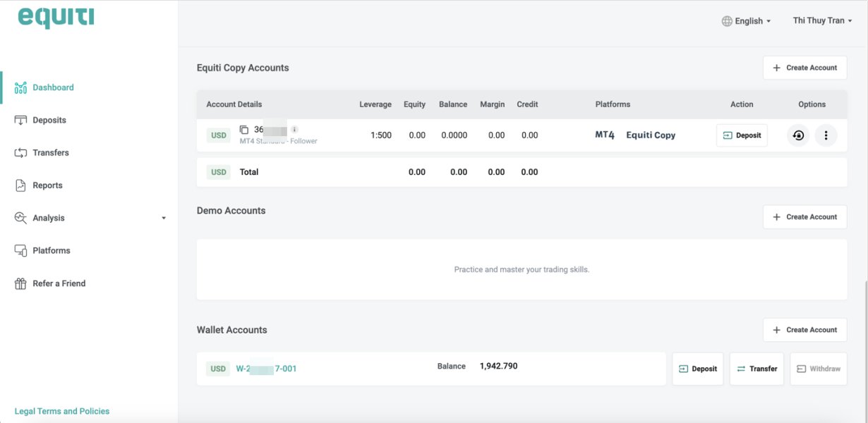This screenshot has width=868, height=423.
Task: Create a new Demo account
Action: click(804, 217)
